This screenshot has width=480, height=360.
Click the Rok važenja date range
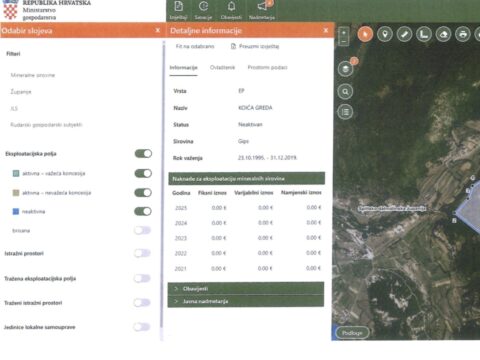click(x=267, y=158)
